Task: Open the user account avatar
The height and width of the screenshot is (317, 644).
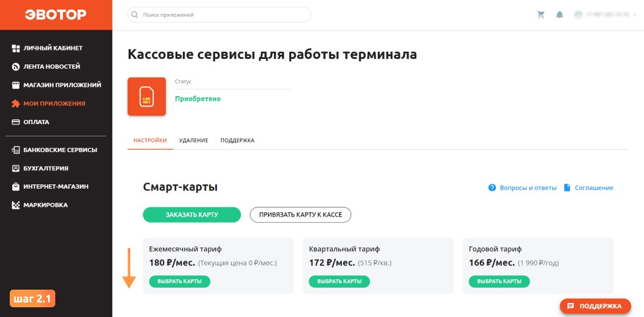Action: tap(578, 15)
